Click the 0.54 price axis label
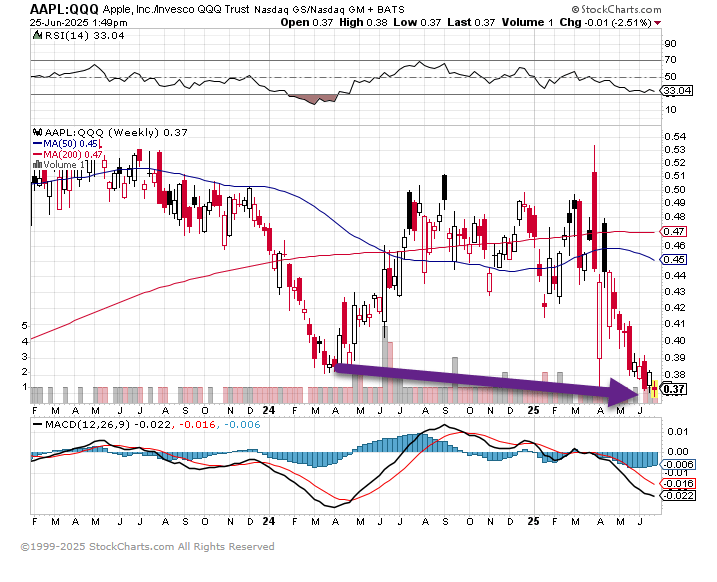717x582 pixels. 674,136
